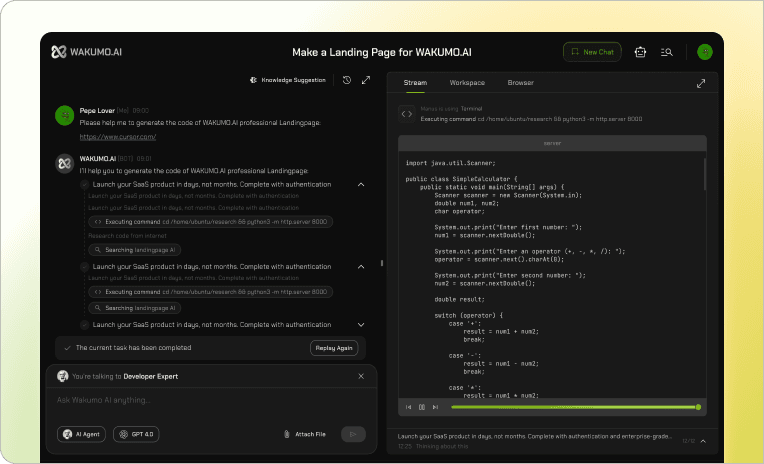
Task: Click the panel divider handle
Action: (x=382, y=263)
